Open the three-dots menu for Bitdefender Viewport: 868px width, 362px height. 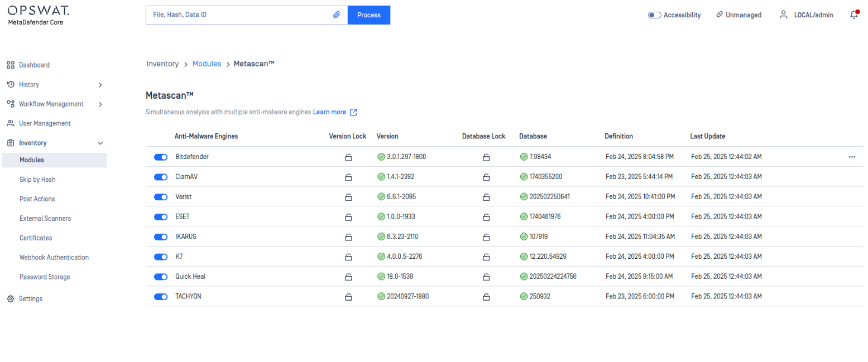click(x=852, y=157)
